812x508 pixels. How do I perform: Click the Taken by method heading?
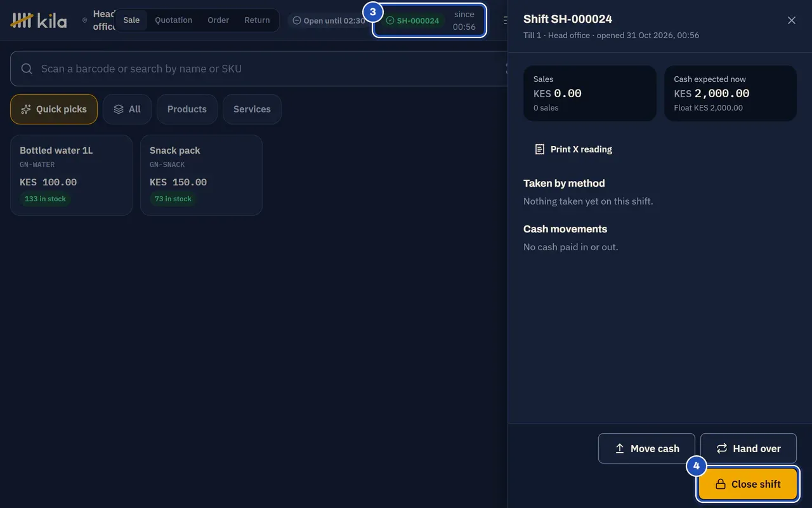[564, 184]
